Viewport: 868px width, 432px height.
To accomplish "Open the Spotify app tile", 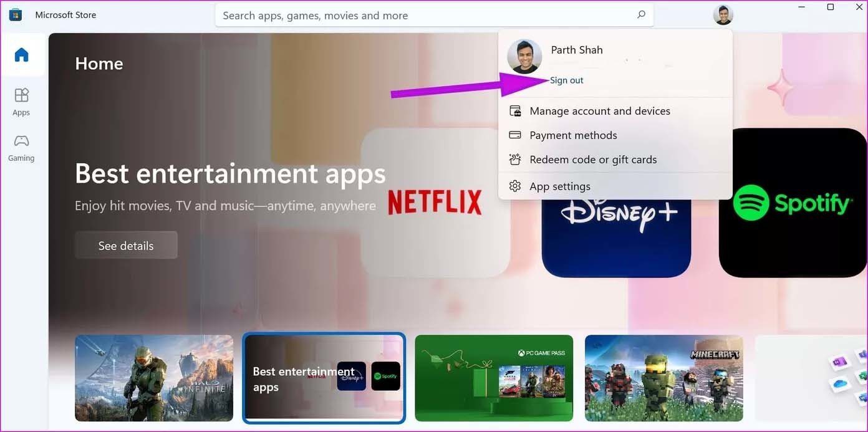I will 793,203.
